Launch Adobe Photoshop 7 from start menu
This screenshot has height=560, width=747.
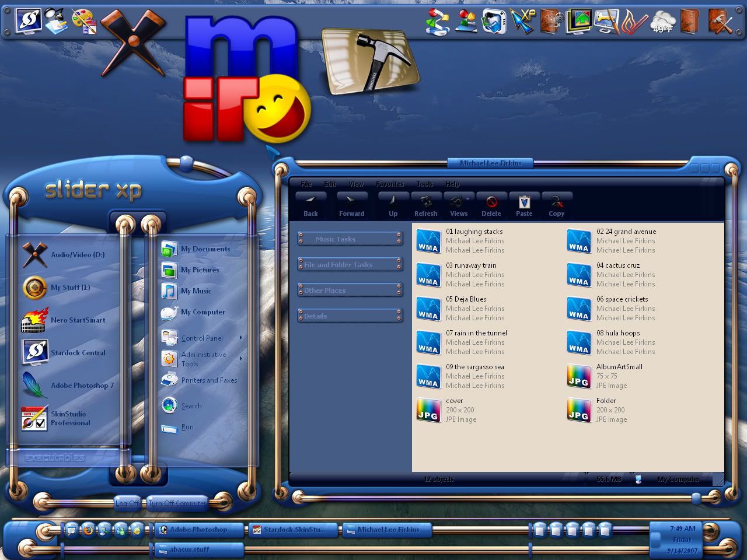(x=68, y=386)
